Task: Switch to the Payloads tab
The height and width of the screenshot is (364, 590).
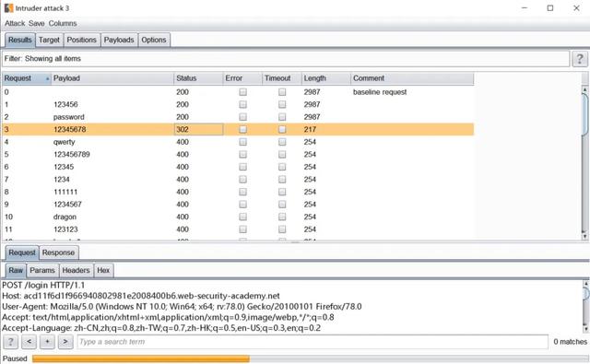Action: [119, 40]
